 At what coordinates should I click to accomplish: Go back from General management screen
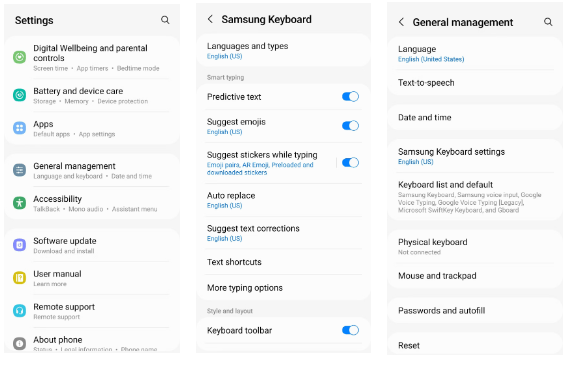pyautogui.click(x=401, y=22)
